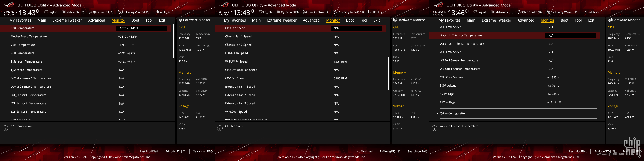Click Last Modified in the CPU Fan Speed screen

pyautogui.click(x=363, y=152)
